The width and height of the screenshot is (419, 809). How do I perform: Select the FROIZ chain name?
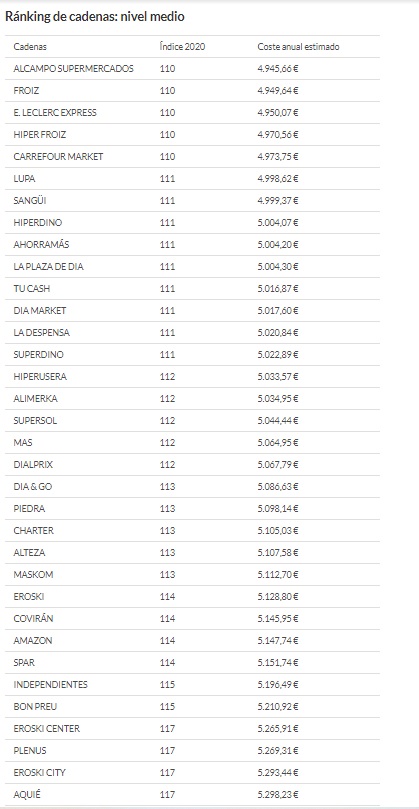[x=26, y=91]
